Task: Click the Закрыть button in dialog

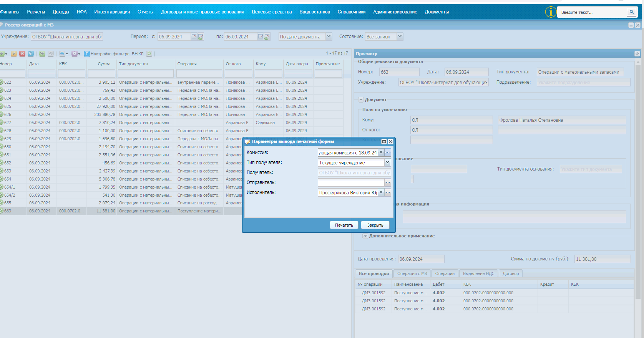Action: 375,225
